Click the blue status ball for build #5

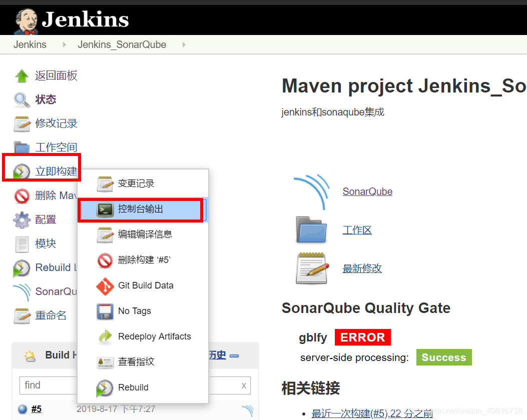[x=23, y=409]
